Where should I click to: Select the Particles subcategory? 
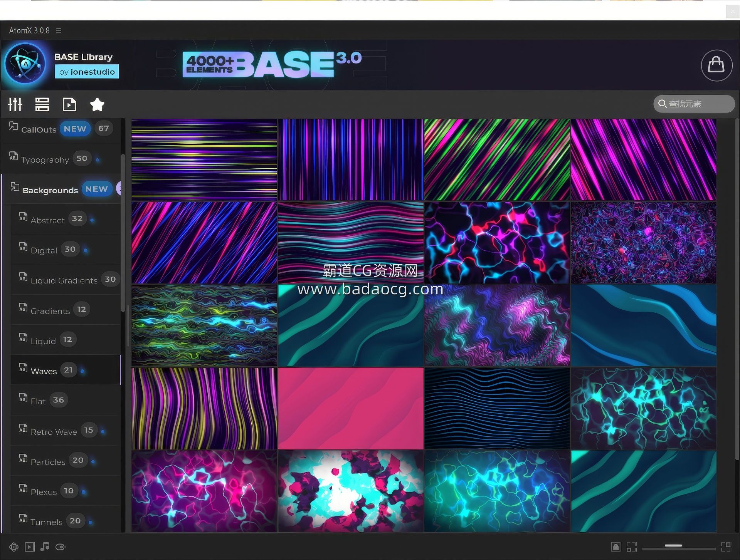pos(66,461)
